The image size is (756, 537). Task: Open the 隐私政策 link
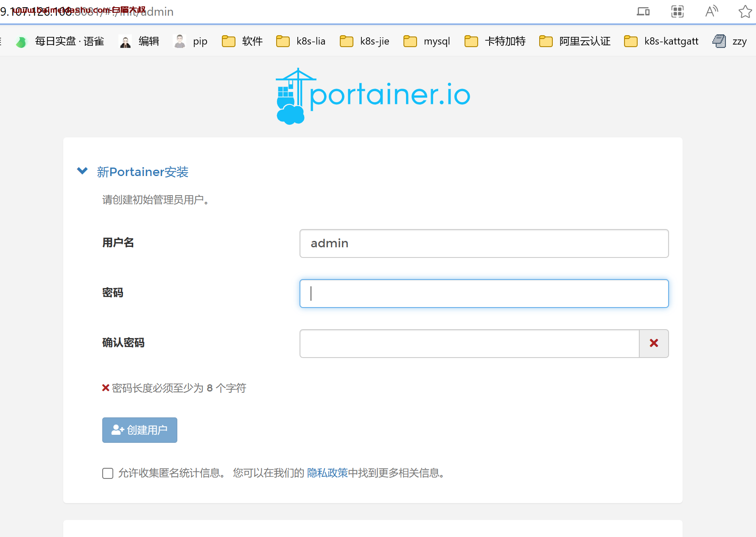327,473
